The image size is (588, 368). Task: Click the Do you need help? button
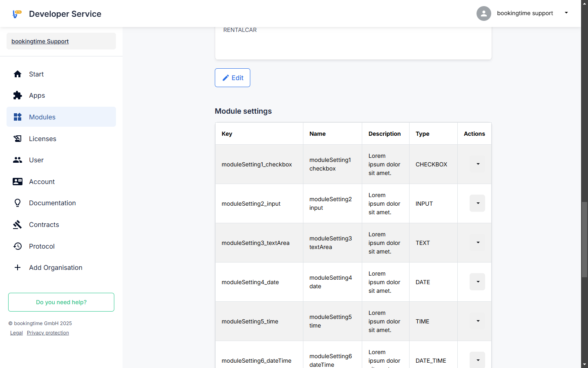tap(61, 302)
